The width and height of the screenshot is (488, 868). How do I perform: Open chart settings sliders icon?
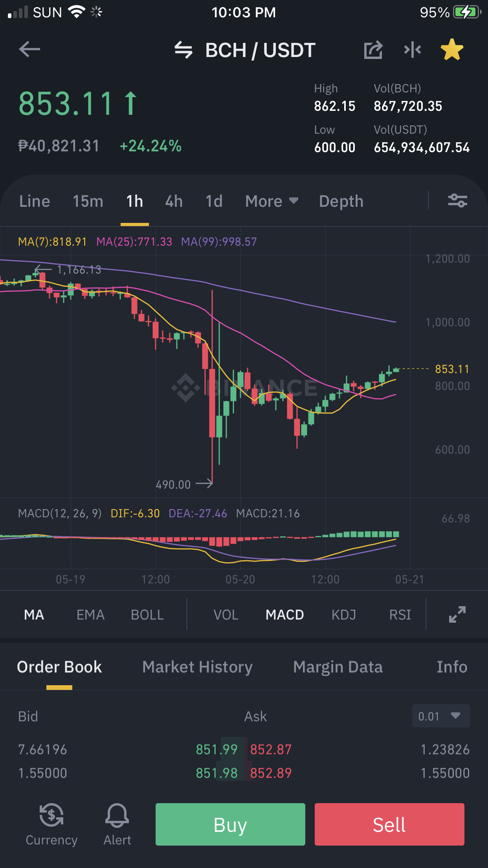coord(458,201)
